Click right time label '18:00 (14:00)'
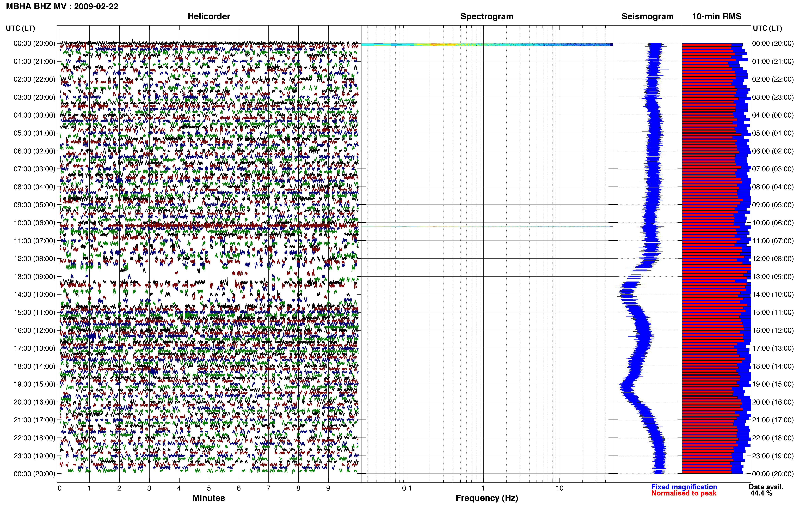 (x=773, y=366)
